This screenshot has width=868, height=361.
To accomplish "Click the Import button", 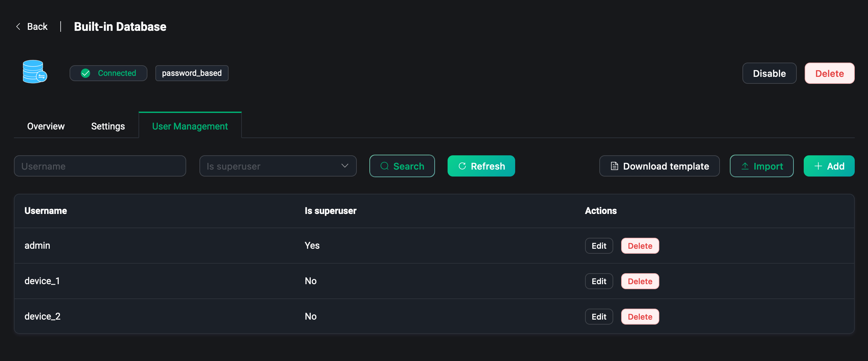I will click(761, 166).
